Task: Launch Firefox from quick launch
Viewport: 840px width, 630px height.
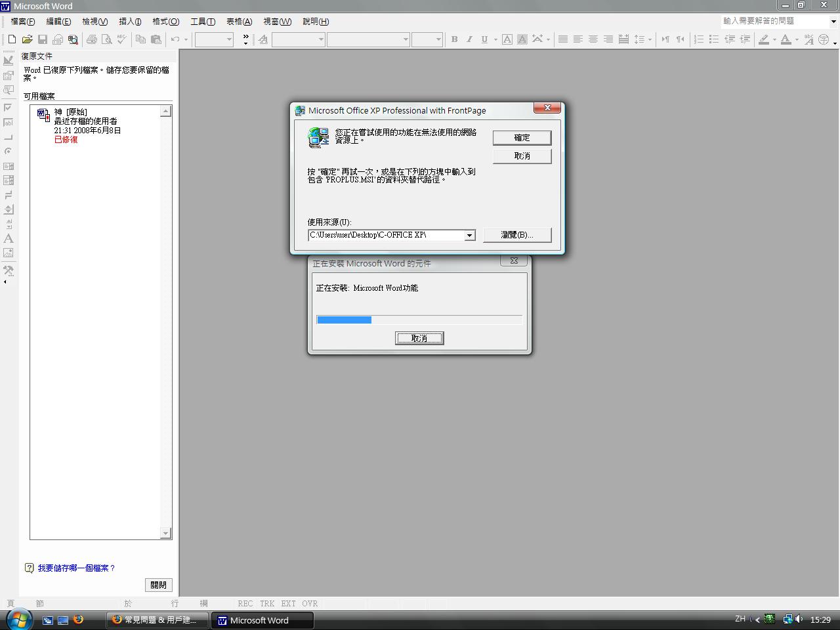Action: click(79, 619)
